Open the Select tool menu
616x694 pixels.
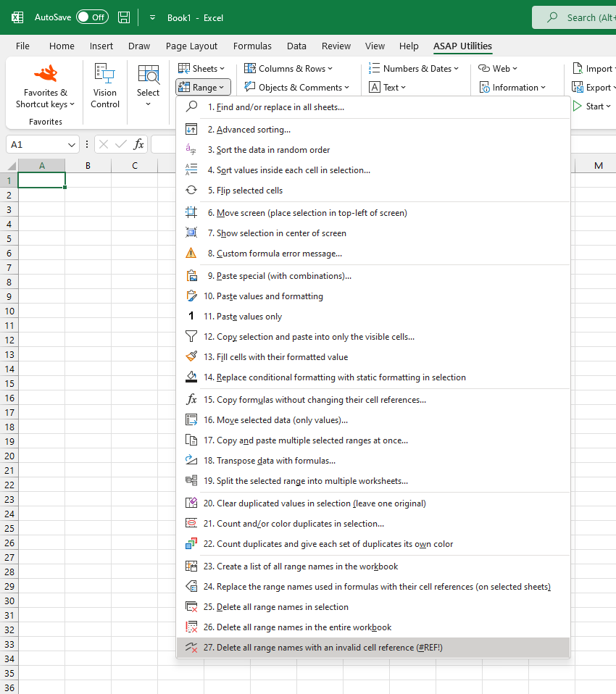pos(148,87)
